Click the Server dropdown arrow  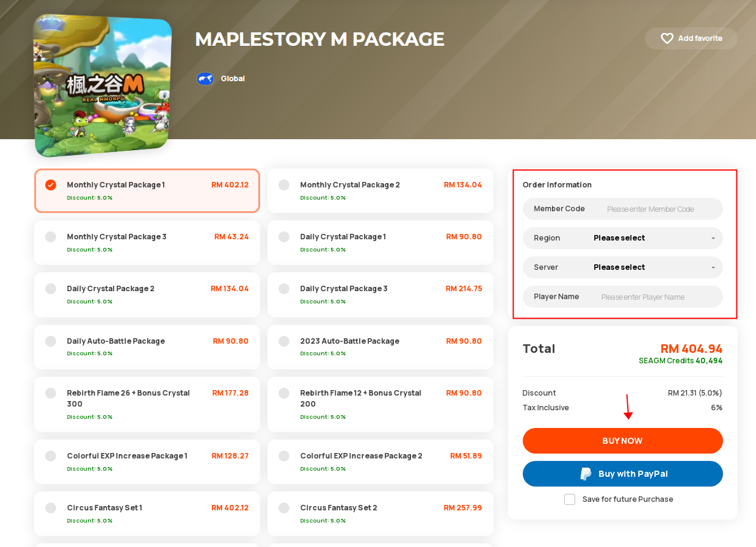(x=713, y=268)
